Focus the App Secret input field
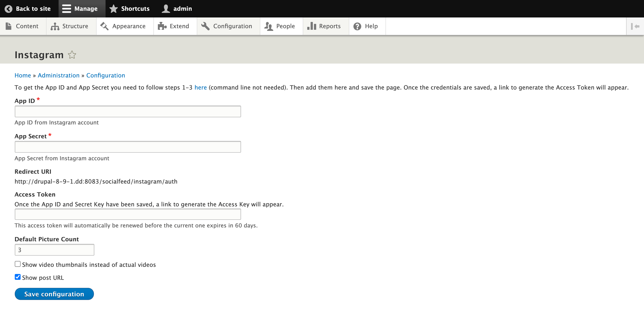The height and width of the screenshot is (321, 644). tap(128, 147)
